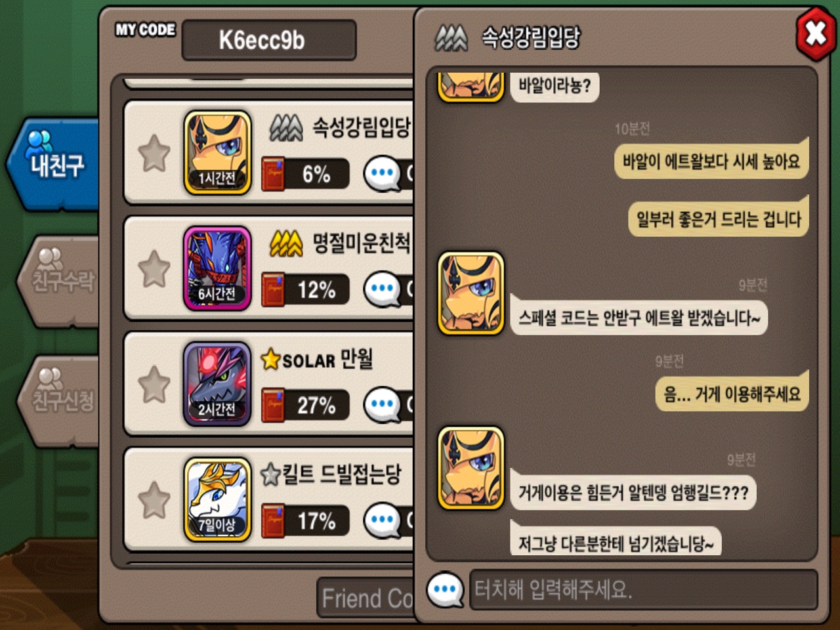Select the K6ecc9b MY CODE field
Image resolution: width=840 pixels, height=630 pixels.
269,40
